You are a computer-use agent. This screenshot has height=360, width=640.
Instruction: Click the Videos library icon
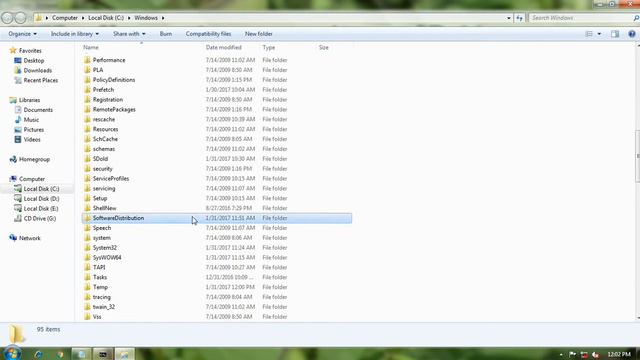click(18, 139)
